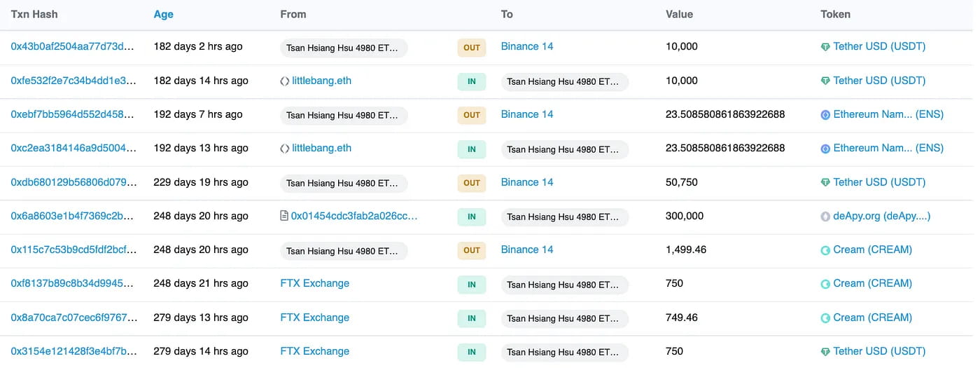Click contract document icon beside 0x01454cdc address

click(x=284, y=217)
